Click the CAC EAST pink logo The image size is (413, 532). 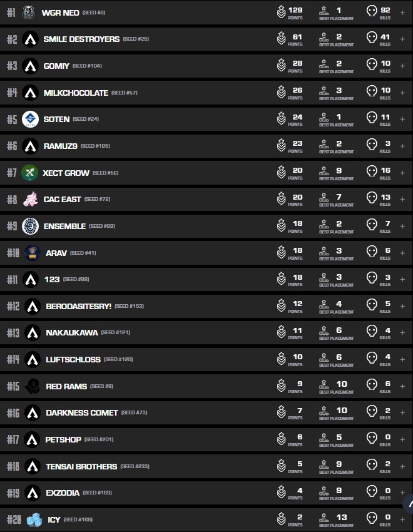(x=30, y=200)
